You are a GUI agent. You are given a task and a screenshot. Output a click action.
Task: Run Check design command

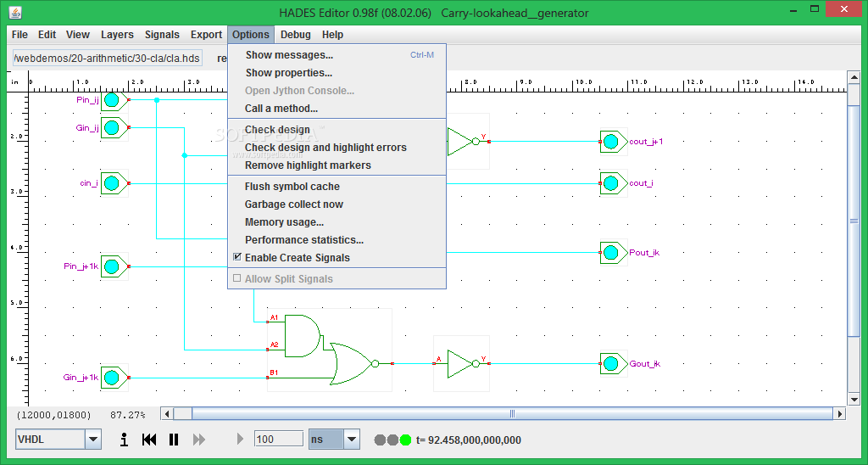coord(337,130)
